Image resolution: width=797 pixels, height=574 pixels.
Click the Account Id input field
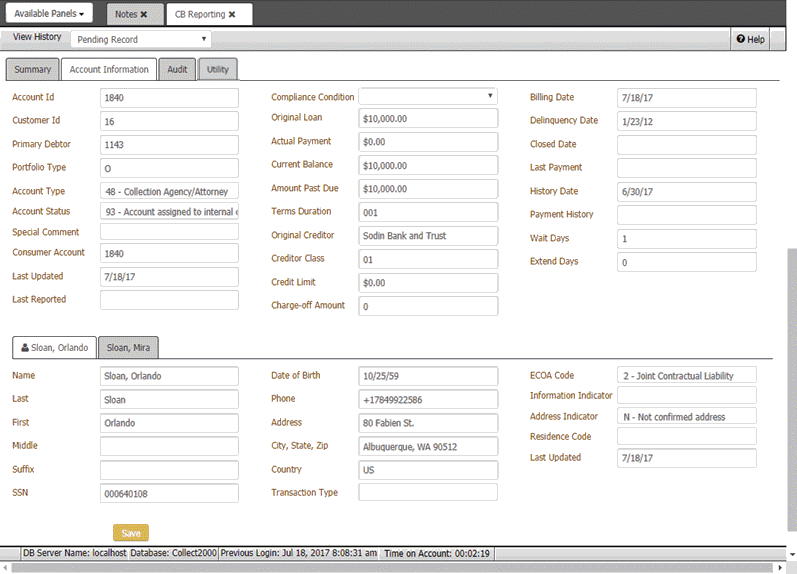pos(169,98)
